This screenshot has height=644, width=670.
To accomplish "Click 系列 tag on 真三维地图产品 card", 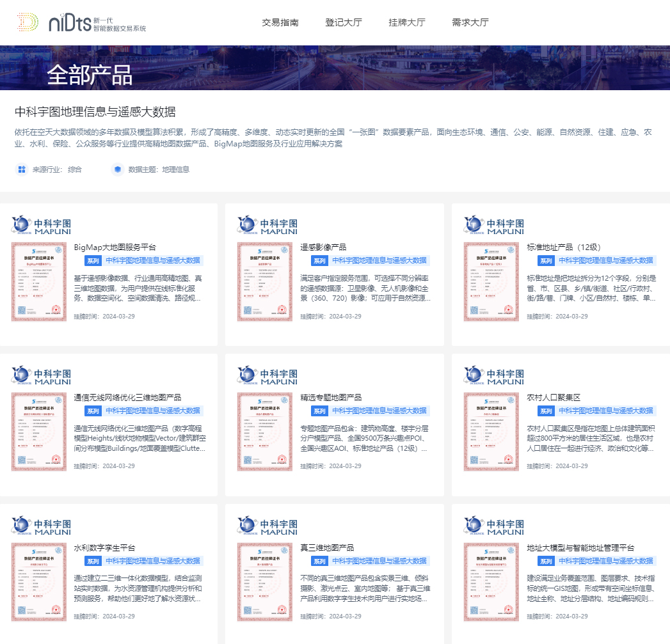I will click(319, 561).
